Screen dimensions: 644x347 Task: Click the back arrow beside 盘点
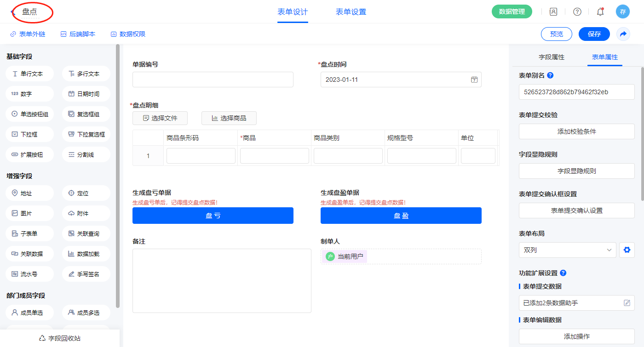(x=13, y=12)
